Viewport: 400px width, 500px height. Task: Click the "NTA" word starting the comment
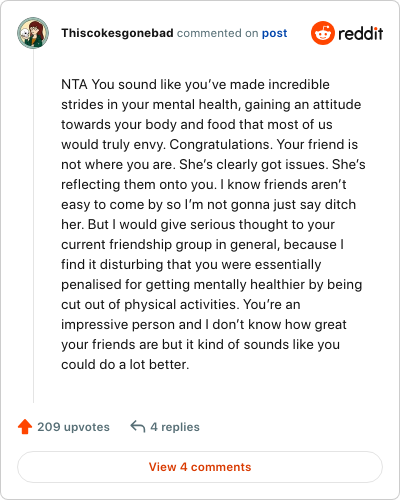coord(74,84)
